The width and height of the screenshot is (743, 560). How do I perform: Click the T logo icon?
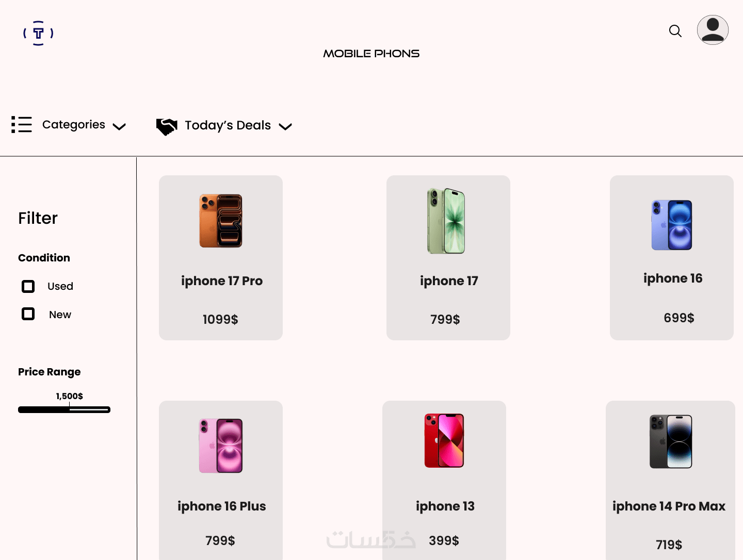pos(38,33)
